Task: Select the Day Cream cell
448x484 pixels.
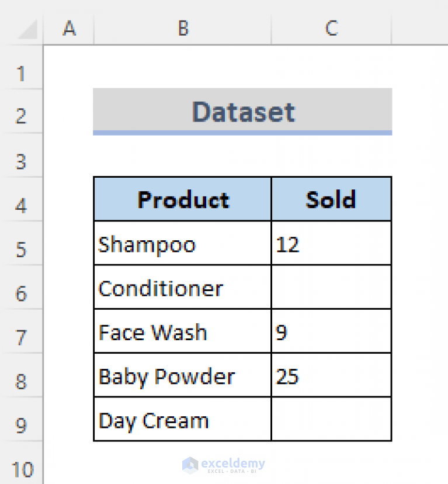Action: pyautogui.click(x=182, y=420)
